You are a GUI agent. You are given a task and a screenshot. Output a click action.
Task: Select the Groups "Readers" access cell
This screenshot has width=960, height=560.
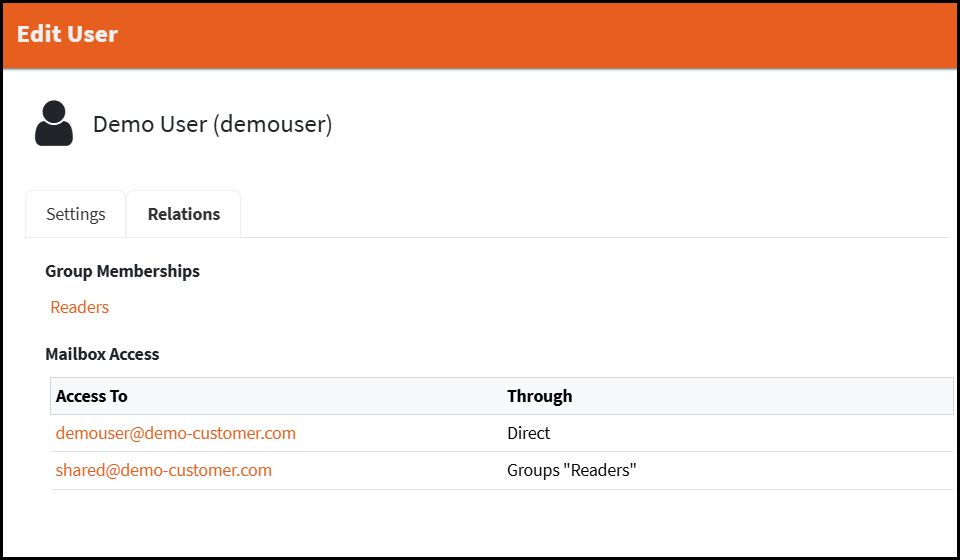pyautogui.click(x=572, y=470)
